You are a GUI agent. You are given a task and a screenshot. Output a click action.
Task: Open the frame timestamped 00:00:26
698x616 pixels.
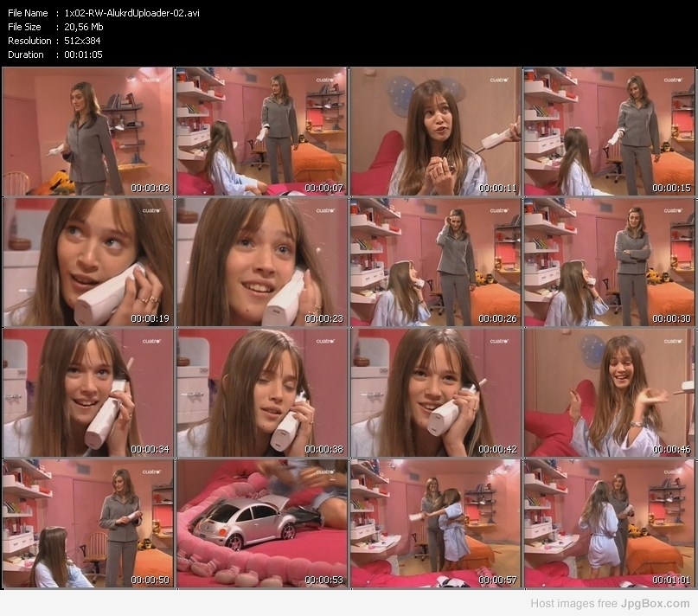[x=435, y=262]
